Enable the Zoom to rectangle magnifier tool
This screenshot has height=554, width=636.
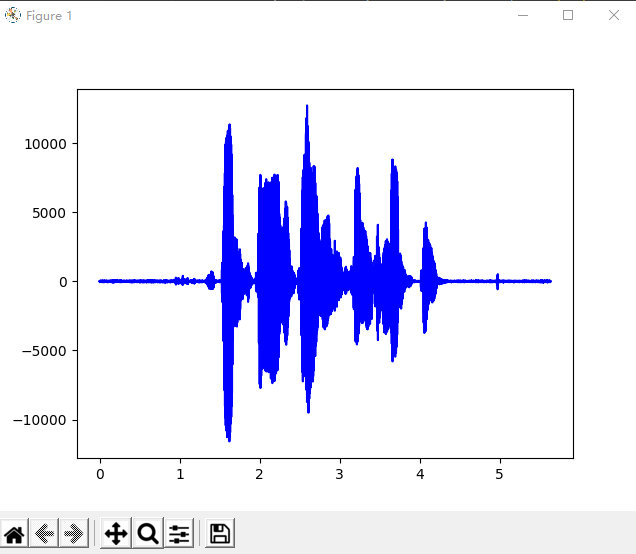coord(148,534)
